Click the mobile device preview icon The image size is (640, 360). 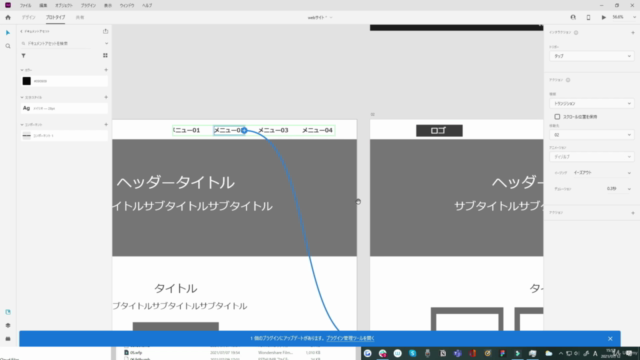click(x=588, y=18)
